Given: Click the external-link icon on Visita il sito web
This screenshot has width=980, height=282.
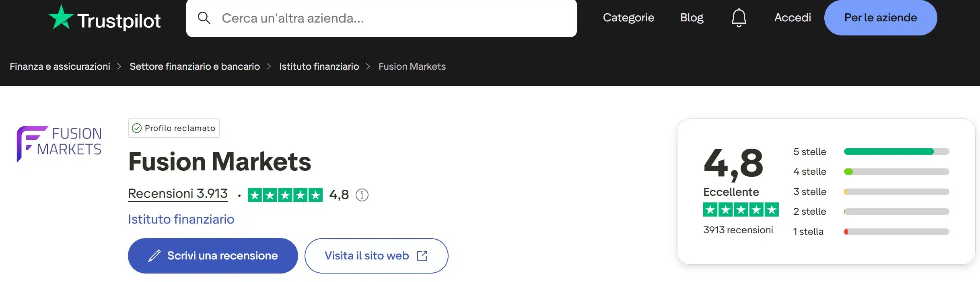Looking at the screenshot, I should pyautogui.click(x=422, y=255).
